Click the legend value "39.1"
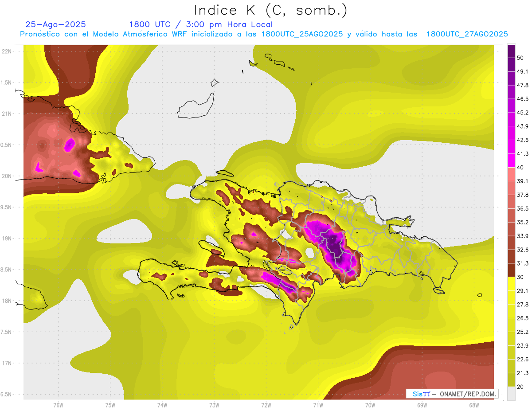Screen dimensions: 532x411 (x=522, y=181)
